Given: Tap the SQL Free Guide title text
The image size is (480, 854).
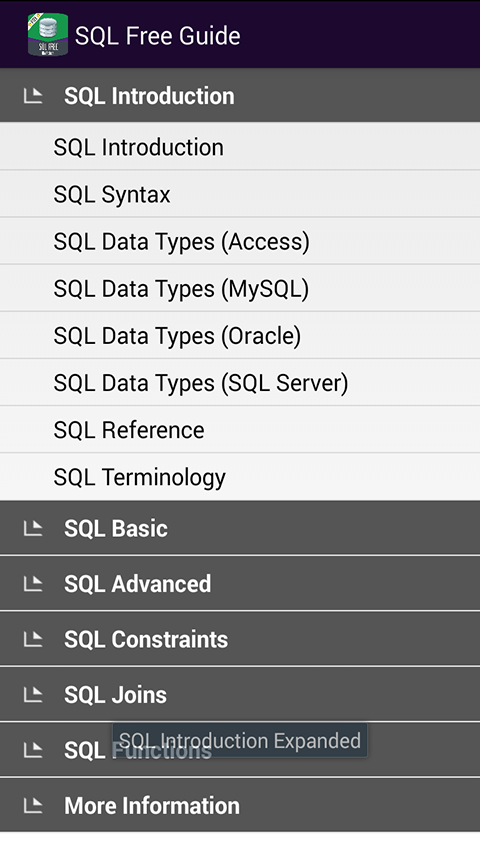Looking at the screenshot, I should pyautogui.click(x=157, y=36).
